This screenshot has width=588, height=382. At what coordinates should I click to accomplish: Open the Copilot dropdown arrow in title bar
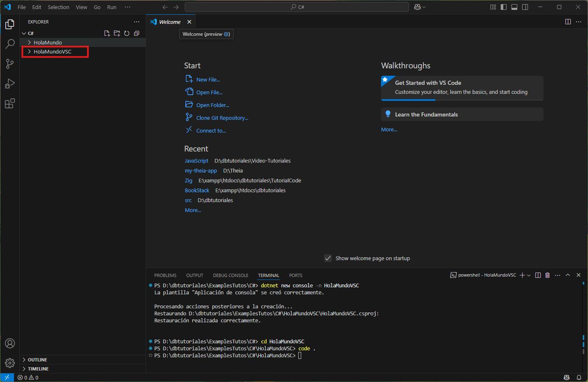[x=424, y=7]
